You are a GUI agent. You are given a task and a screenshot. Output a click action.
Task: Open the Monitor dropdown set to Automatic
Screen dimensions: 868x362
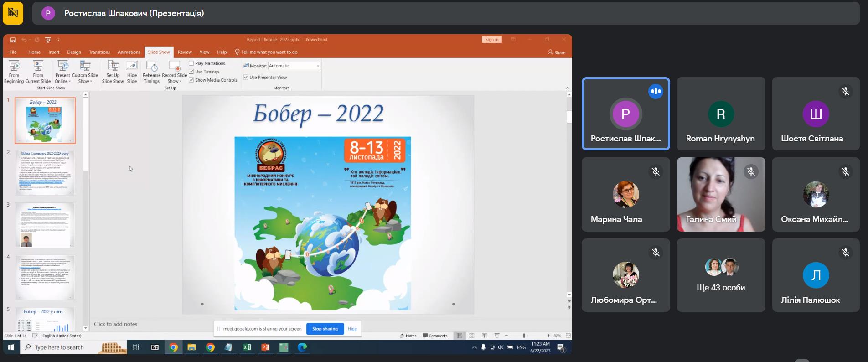pyautogui.click(x=294, y=66)
